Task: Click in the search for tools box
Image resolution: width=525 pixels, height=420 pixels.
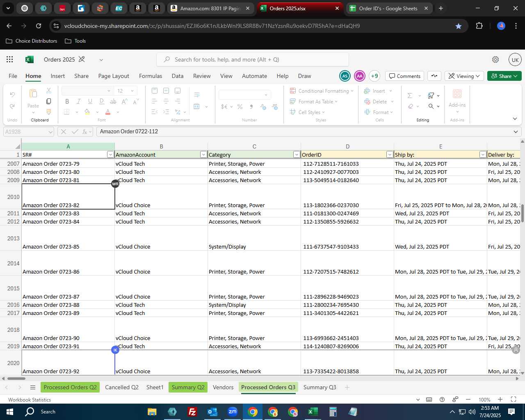Action: coord(253,59)
